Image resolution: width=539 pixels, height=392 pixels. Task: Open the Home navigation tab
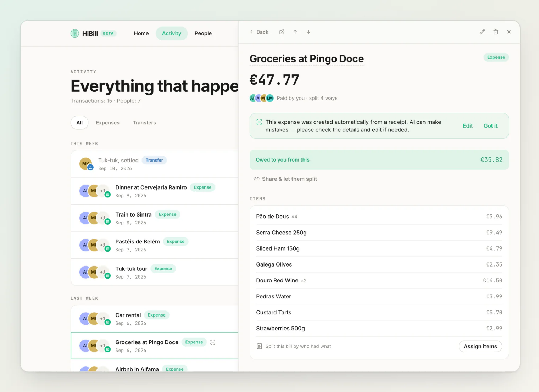141,33
